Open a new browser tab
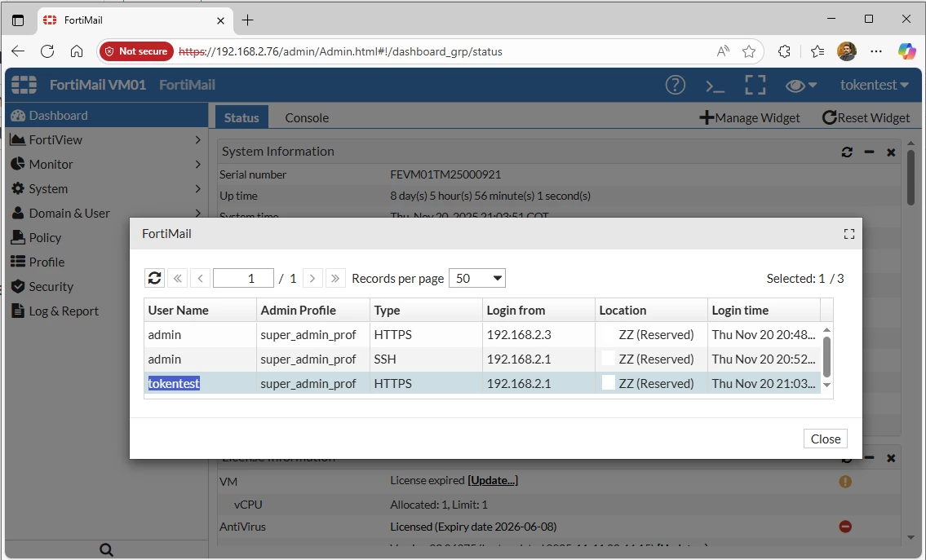The image size is (926, 560). coord(247,20)
